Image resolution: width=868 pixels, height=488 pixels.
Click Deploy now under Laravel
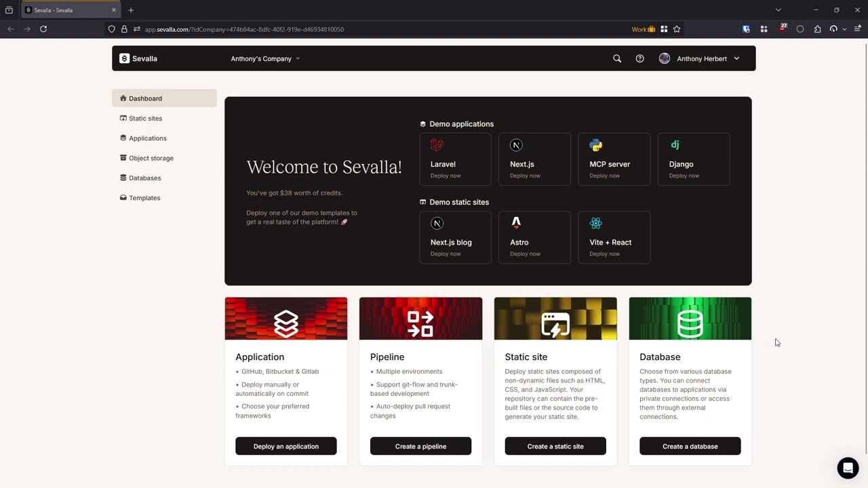(446, 176)
